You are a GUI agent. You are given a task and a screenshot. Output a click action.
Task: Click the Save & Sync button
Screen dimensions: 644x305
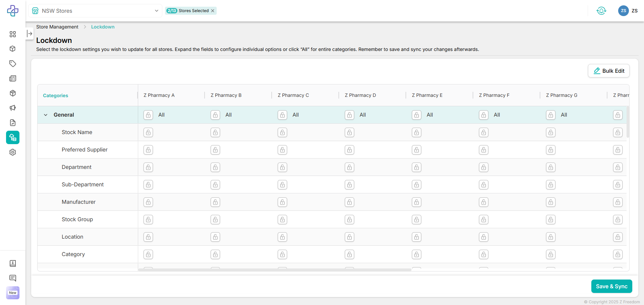point(611,286)
